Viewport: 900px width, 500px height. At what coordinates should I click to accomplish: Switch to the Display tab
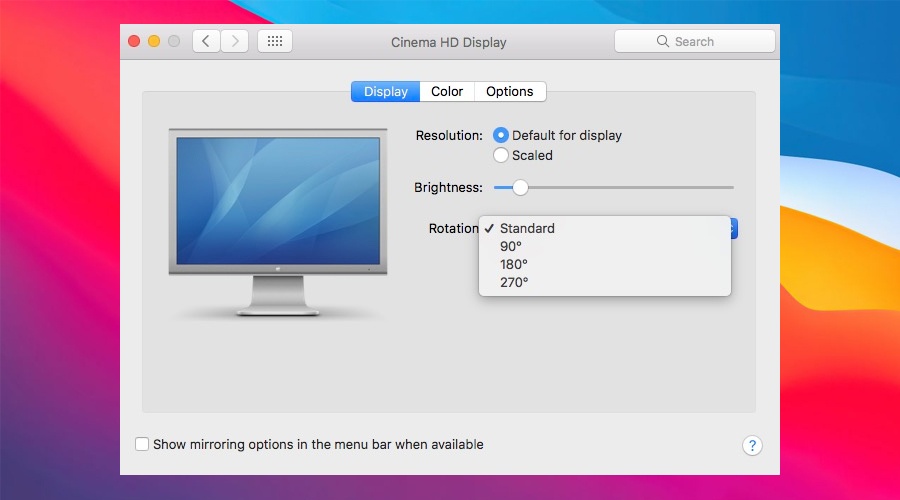pyautogui.click(x=386, y=92)
